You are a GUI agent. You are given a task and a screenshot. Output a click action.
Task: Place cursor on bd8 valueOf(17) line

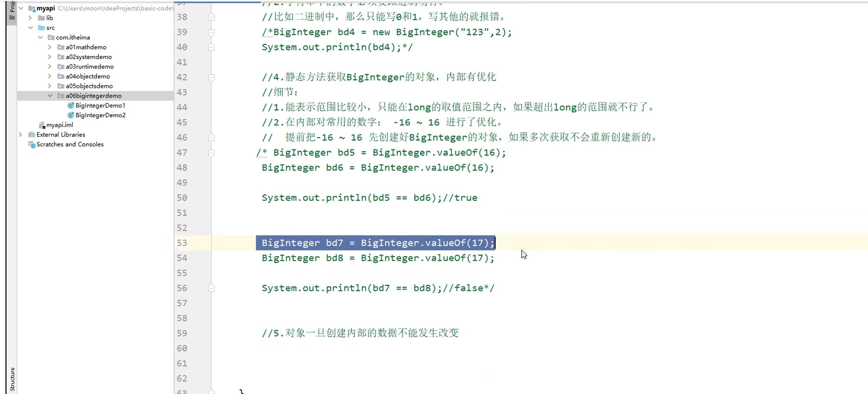378,258
